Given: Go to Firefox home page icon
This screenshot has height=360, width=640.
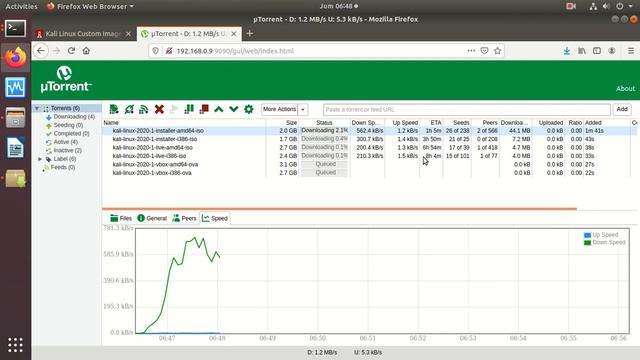Looking at the screenshot, I should click(86, 51).
